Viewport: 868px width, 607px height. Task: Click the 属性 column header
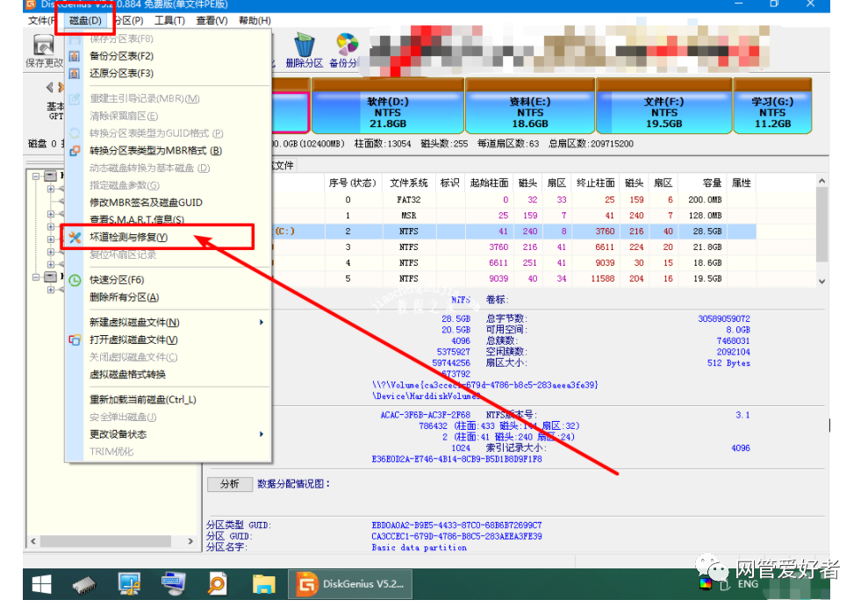tap(742, 182)
